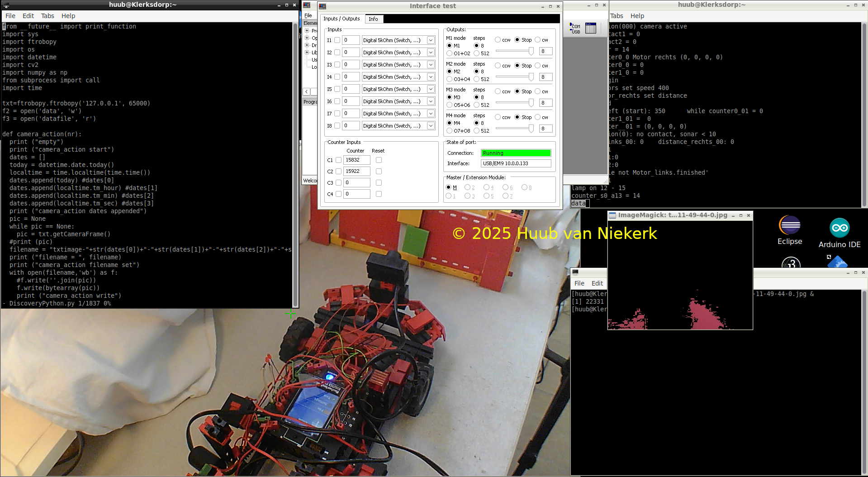Click the green Running connection status
868x477 pixels.
[x=516, y=153]
